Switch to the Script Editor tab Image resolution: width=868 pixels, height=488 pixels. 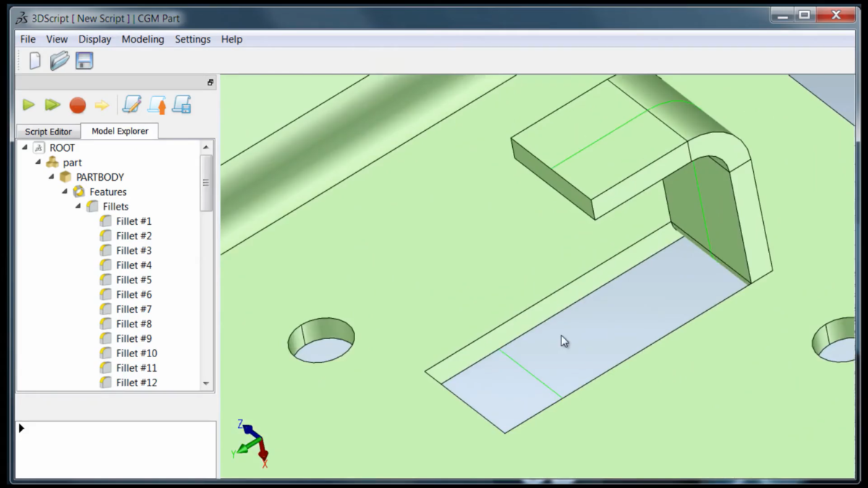(x=48, y=132)
